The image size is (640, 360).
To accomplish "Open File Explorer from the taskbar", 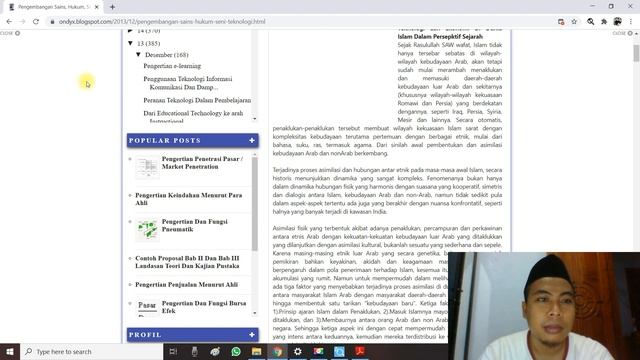I will click(256, 351).
